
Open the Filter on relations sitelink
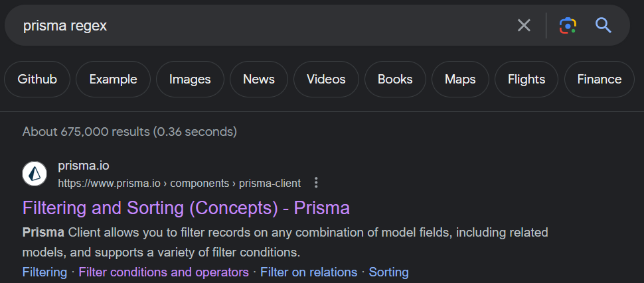point(309,272)
